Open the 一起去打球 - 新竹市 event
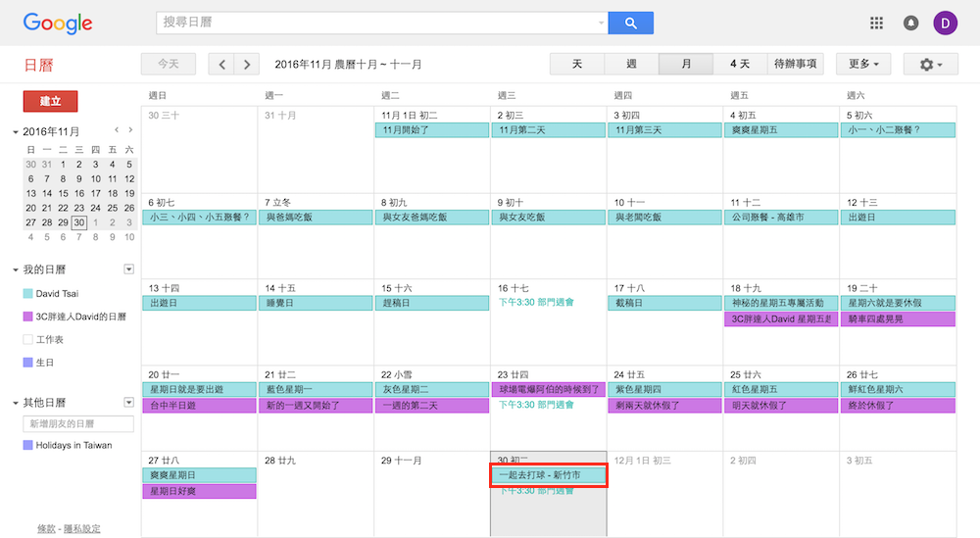Screen dimensions: 980x538 click(548, 475)
